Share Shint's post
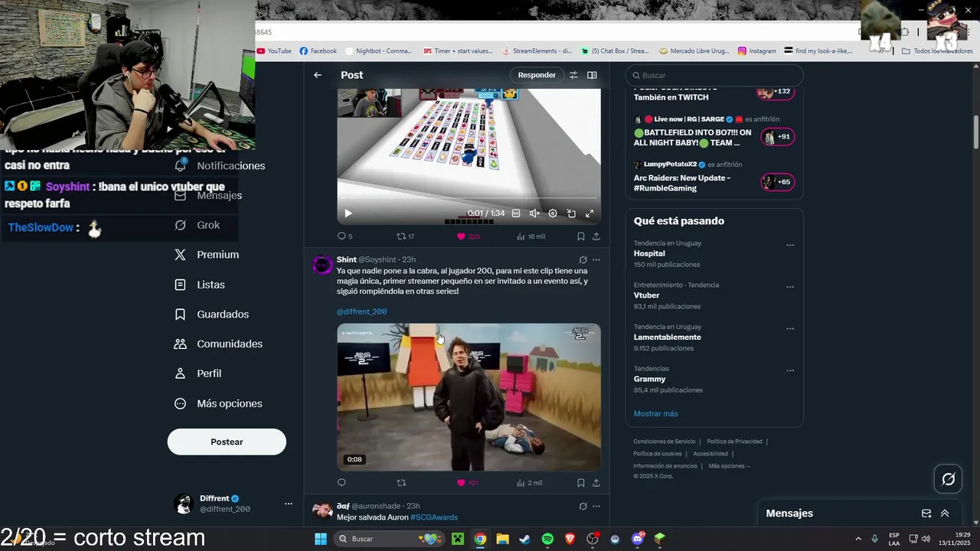Screen dimensions: 980x551 coord(596,483)
